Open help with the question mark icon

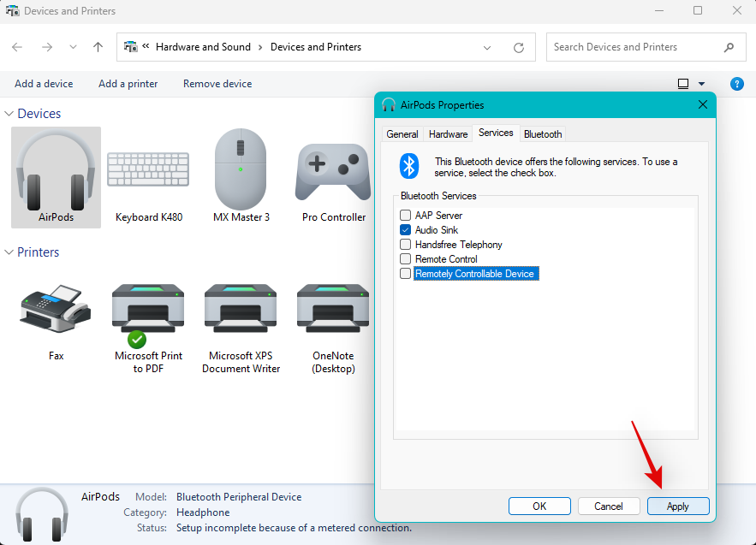736,84
